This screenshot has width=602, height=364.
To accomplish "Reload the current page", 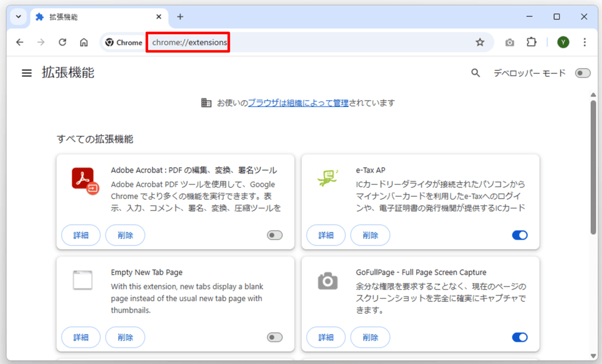I will pyautogui.click(x=62, y=42).
